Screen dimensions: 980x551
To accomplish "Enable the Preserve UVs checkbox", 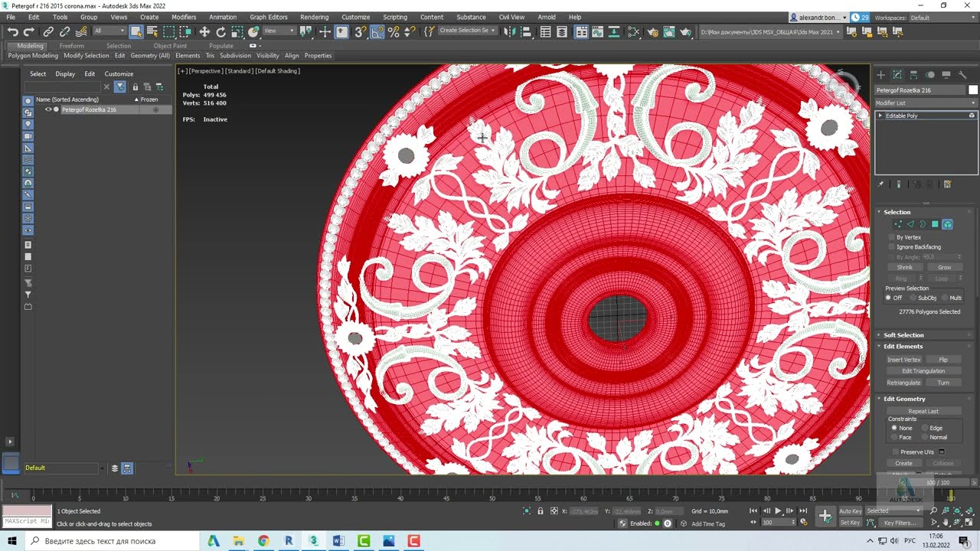I will coord(895,452).
